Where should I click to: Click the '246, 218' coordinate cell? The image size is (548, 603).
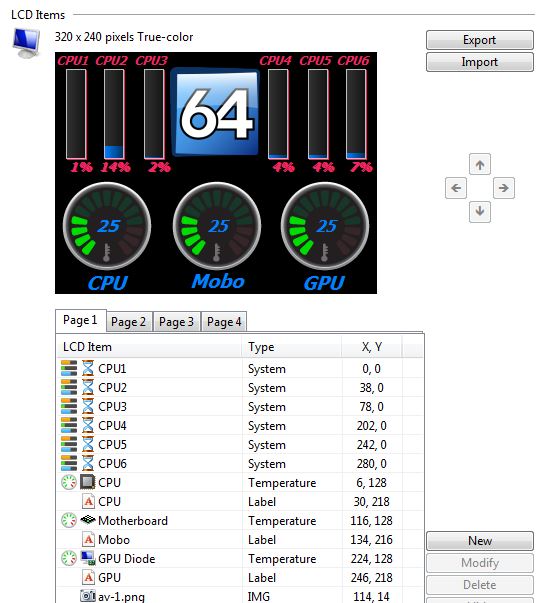(x=371, y=578)
